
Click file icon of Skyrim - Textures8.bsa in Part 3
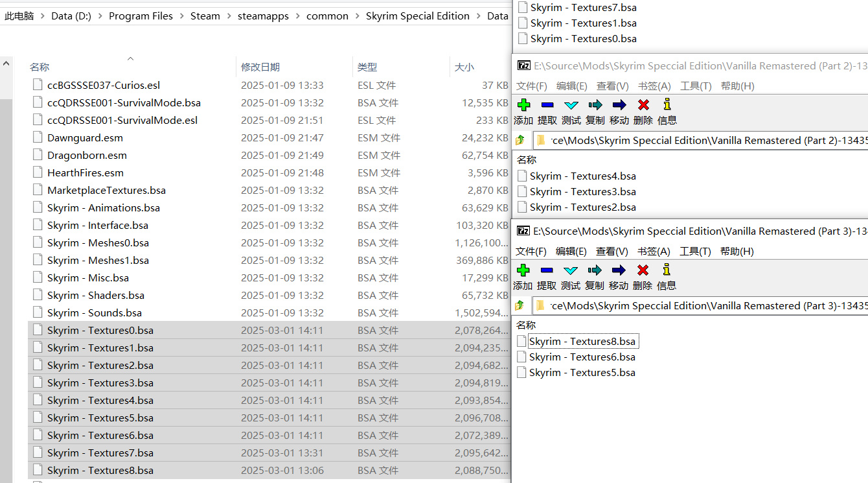(522, 341)
